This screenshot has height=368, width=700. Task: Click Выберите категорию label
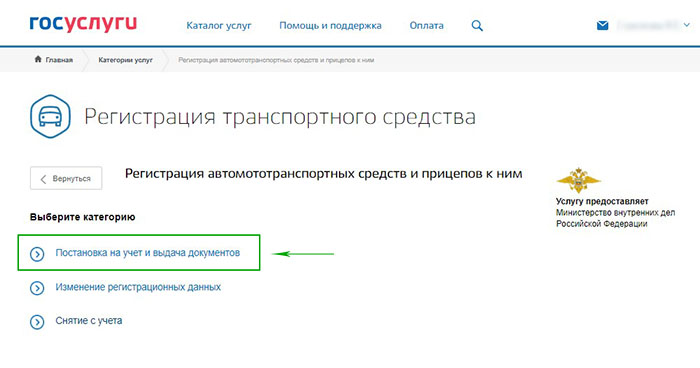pos(83,217)
